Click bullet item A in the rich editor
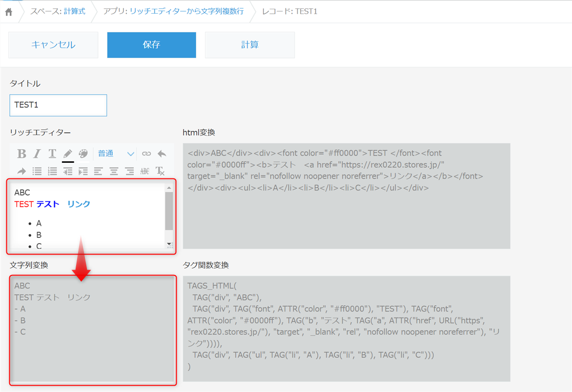The width and height of the screenshot is (572, 392). click(39, 223)
